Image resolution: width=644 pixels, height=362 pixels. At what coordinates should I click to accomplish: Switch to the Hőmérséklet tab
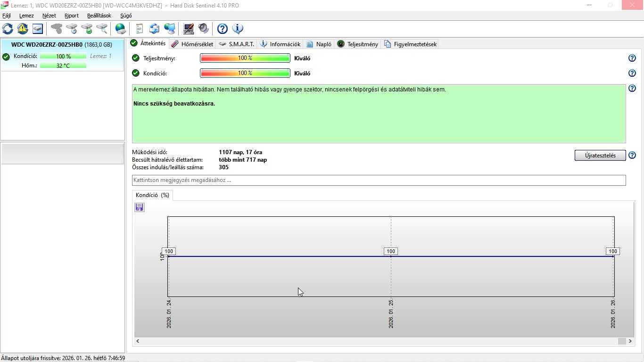[192, 44]
